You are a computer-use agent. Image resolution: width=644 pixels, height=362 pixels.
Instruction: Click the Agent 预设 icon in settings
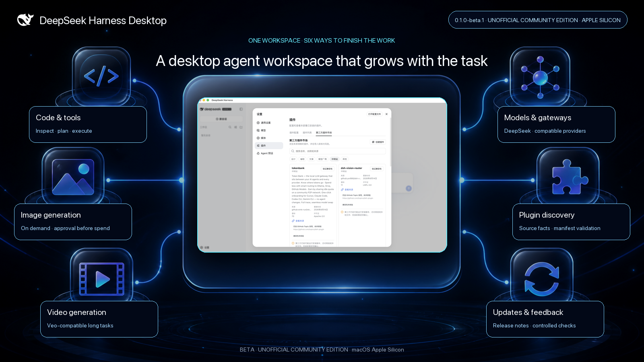tap(258, 153)
